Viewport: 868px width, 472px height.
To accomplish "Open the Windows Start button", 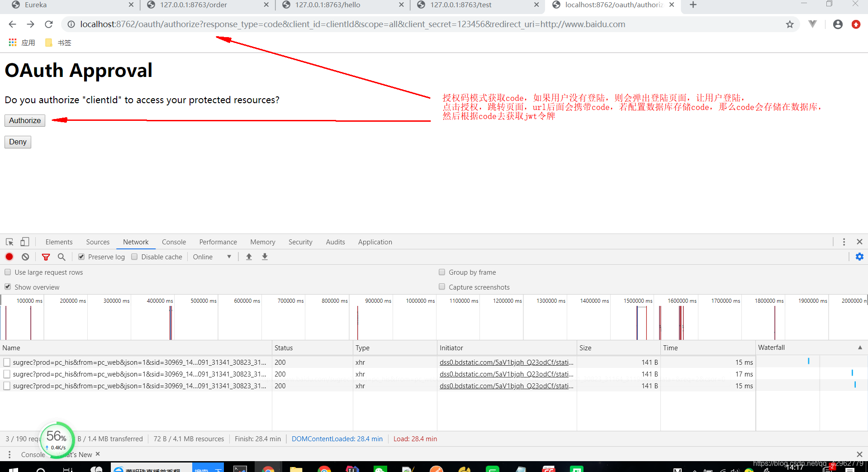I will tap(13, 469).
